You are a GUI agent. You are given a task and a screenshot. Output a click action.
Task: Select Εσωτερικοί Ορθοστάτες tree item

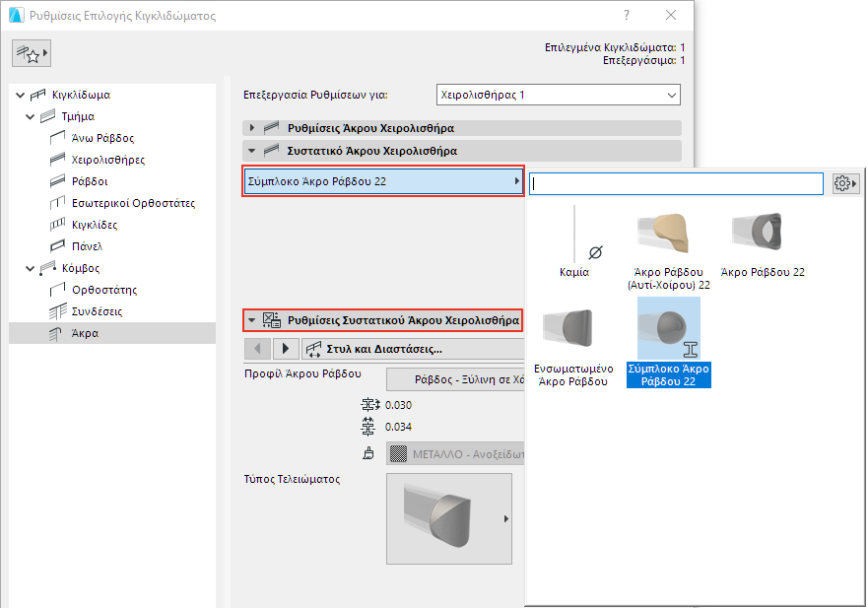tap(133, 203)
